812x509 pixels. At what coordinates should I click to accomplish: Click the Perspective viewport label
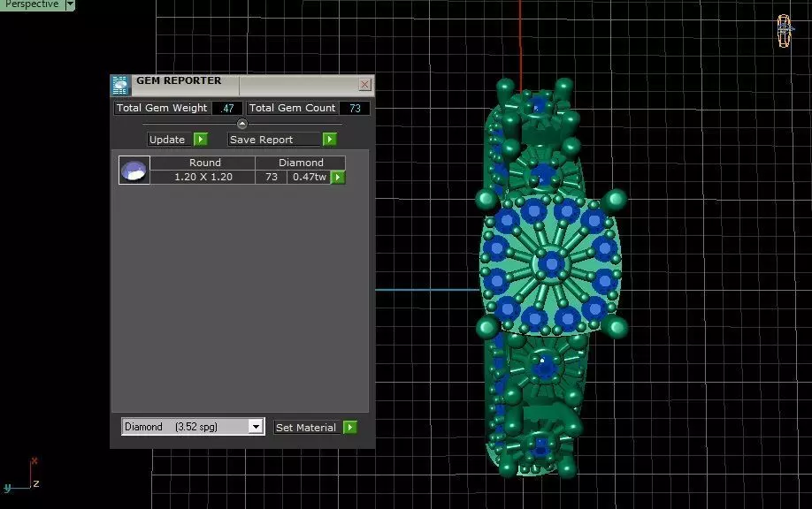(x=32, y=4)
